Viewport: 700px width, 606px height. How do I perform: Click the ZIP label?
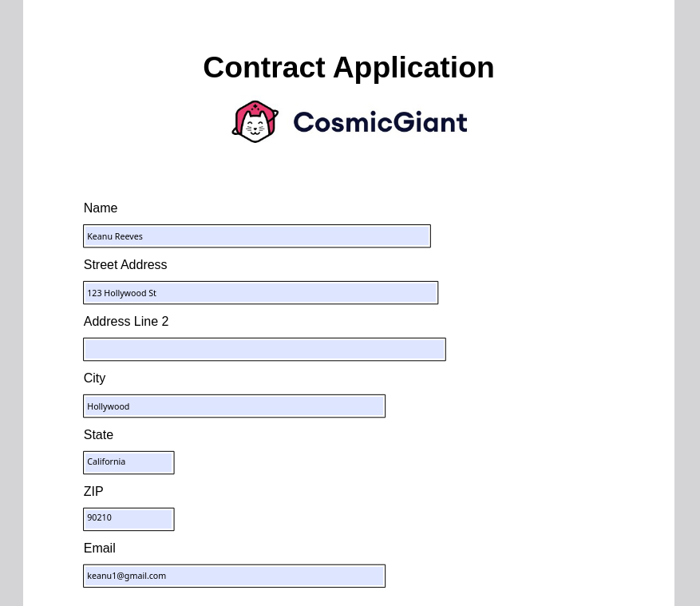[x=93, y=492]
